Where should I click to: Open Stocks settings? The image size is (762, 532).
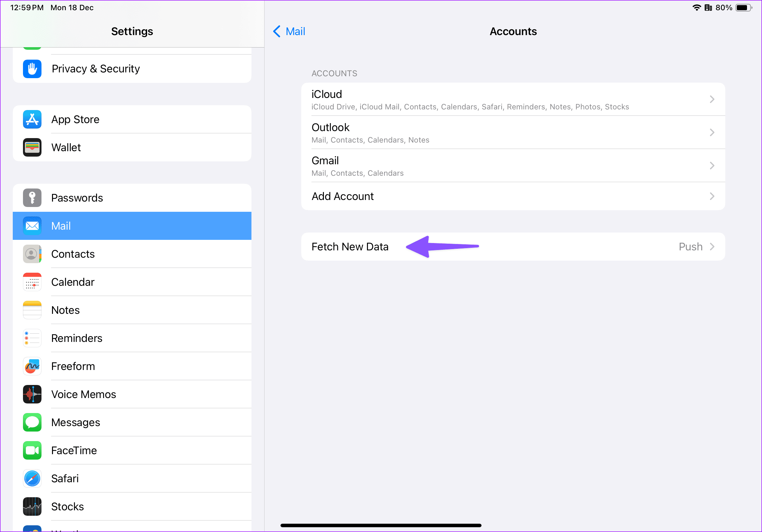pyautogui.click(x=67, y=506)
